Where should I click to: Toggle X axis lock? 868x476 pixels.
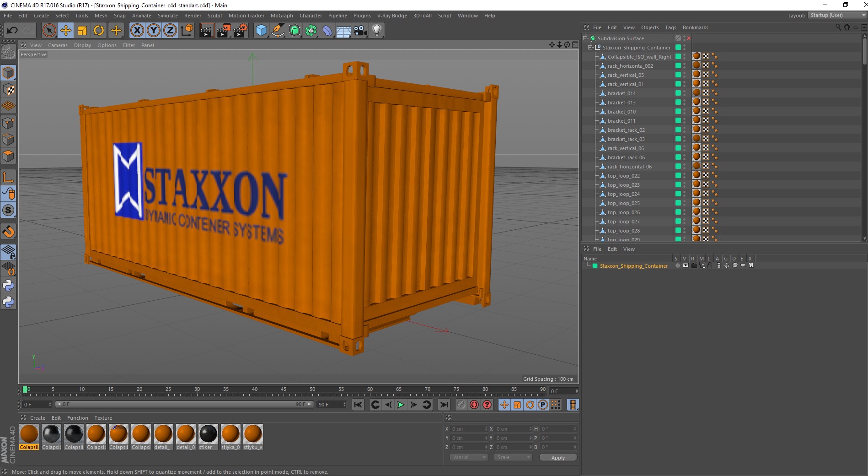pyautogui.click(x=137, y=31)
